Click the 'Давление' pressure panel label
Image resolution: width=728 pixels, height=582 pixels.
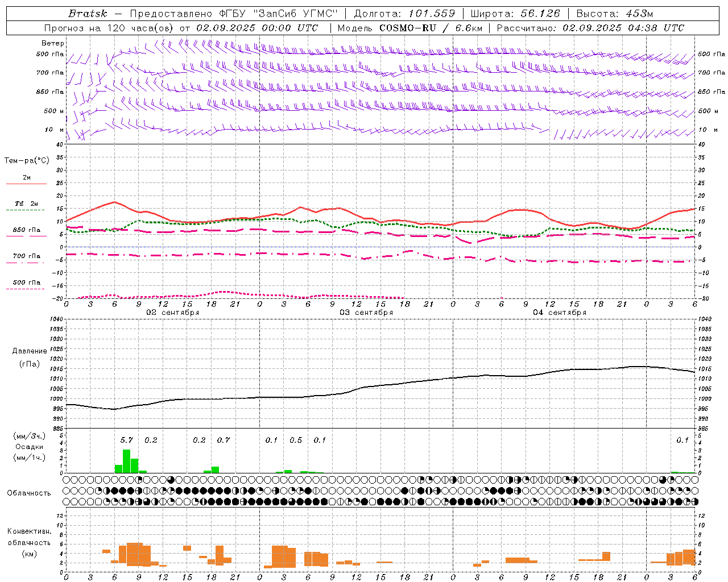coord(30,351)
